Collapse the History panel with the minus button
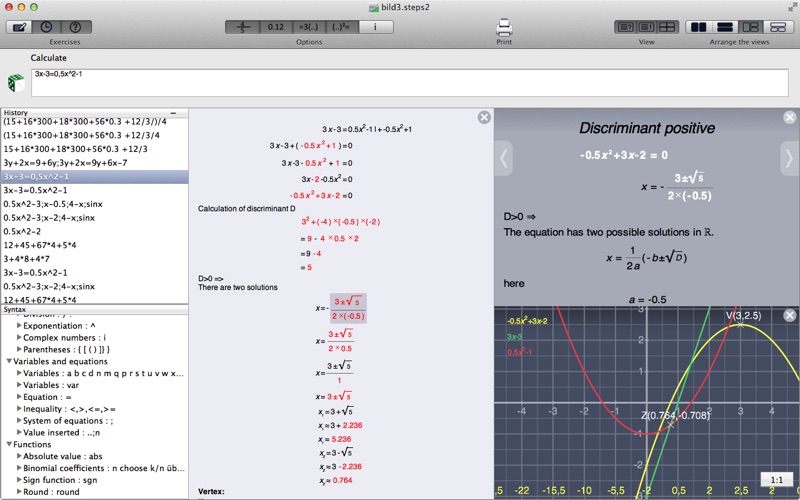Viewport: 800px width, 500px height. pyautogui.click(x=173, y=113)
